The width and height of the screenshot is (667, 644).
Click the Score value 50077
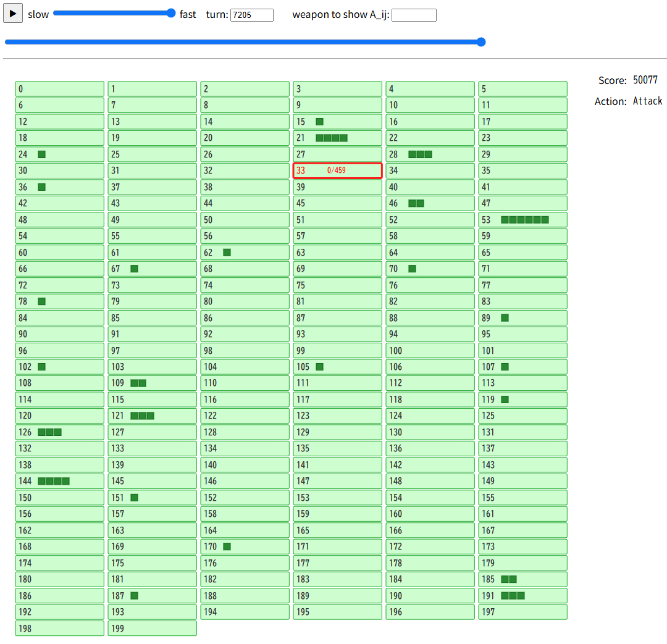coord(645,80)
